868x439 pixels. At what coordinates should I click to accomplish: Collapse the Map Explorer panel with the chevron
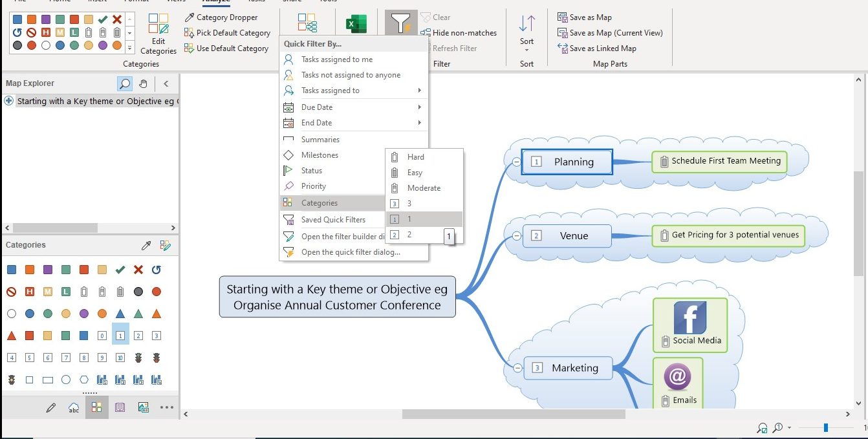(166, 83)
